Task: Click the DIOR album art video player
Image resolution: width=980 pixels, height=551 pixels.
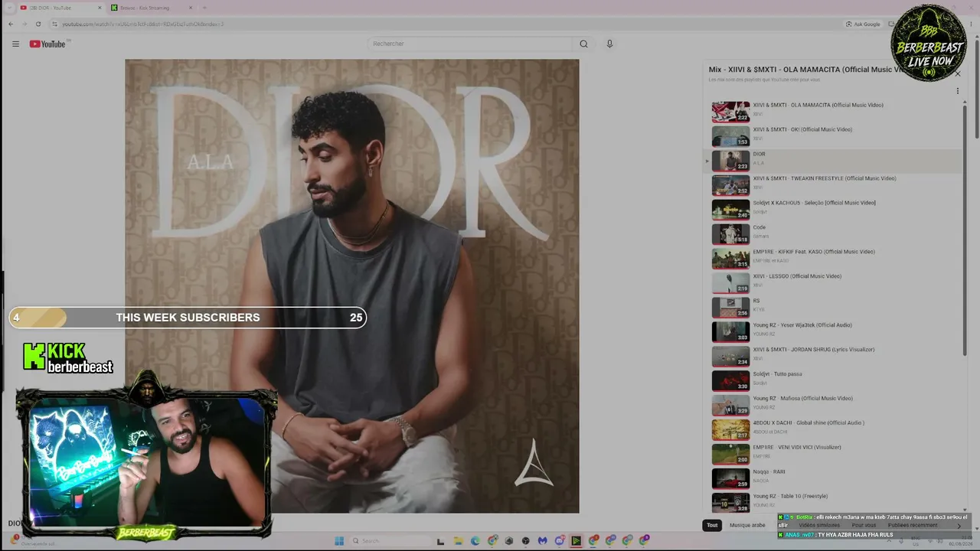Action: [x=352, y=286]
